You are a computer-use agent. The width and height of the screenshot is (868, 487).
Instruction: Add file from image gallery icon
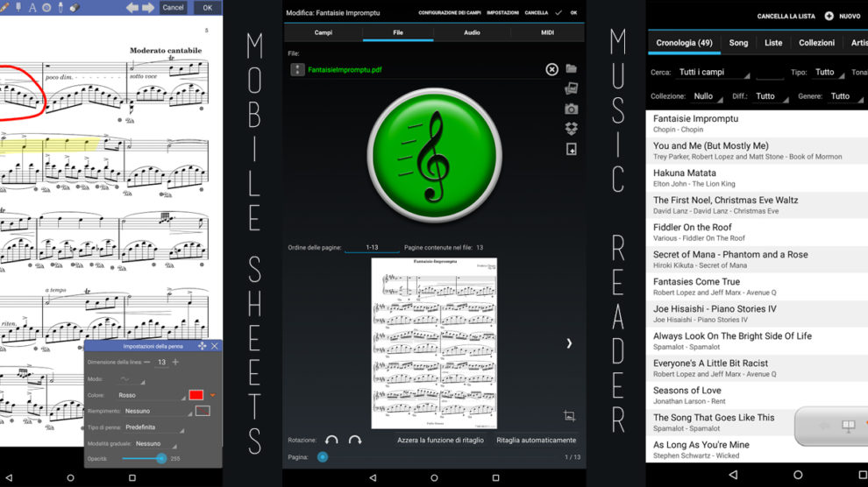click(572, 88)
